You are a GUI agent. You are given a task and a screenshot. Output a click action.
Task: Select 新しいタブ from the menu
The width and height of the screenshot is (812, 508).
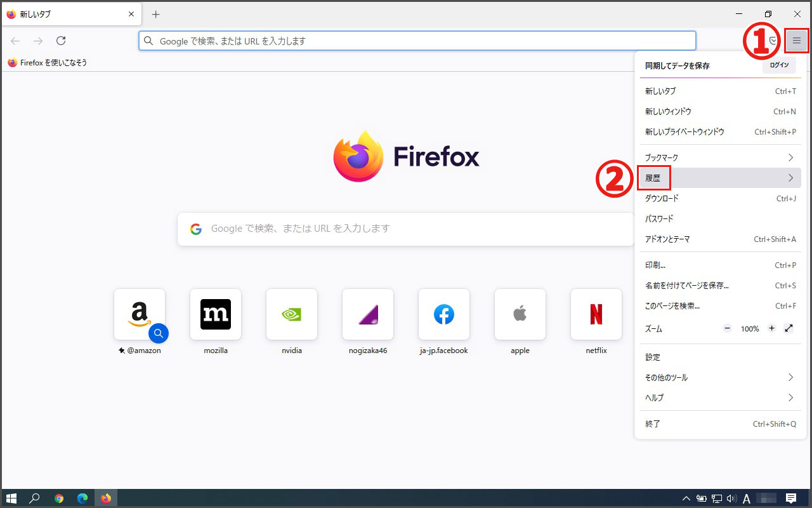click(x=720, y=91)
